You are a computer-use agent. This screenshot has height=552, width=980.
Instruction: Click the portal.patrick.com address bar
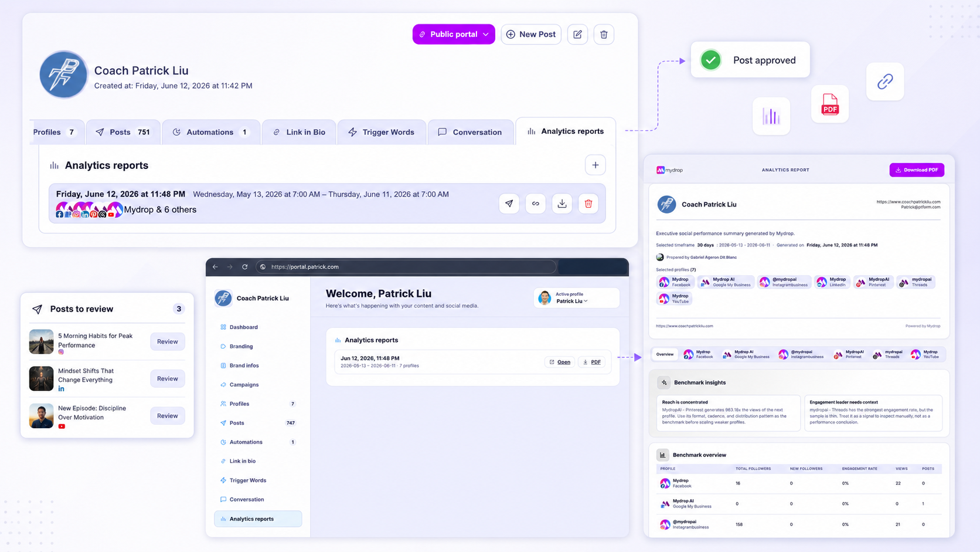pos(406,267)
